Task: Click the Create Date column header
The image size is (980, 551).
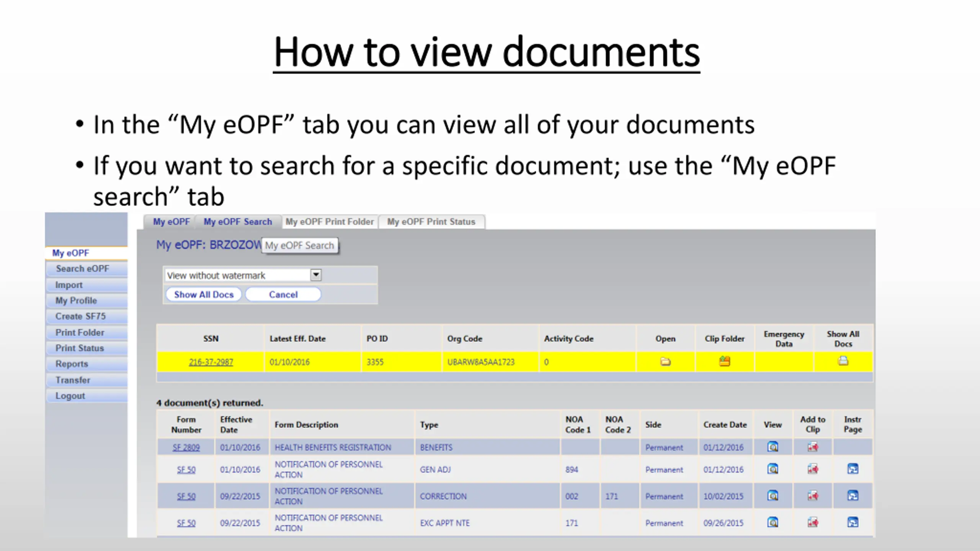Action: point(725,425)
